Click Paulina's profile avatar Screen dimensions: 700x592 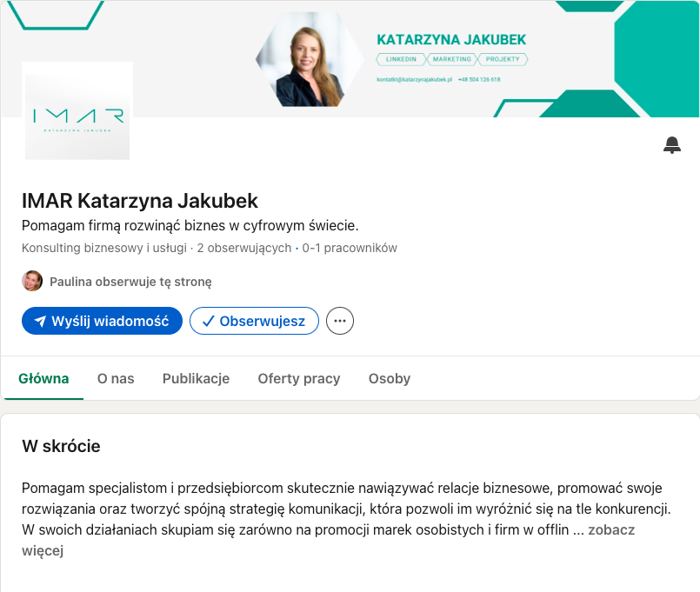(x=32, y=281)
